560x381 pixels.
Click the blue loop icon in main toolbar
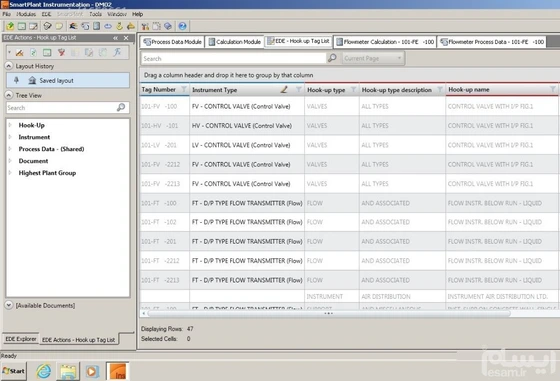coord(108,26)
